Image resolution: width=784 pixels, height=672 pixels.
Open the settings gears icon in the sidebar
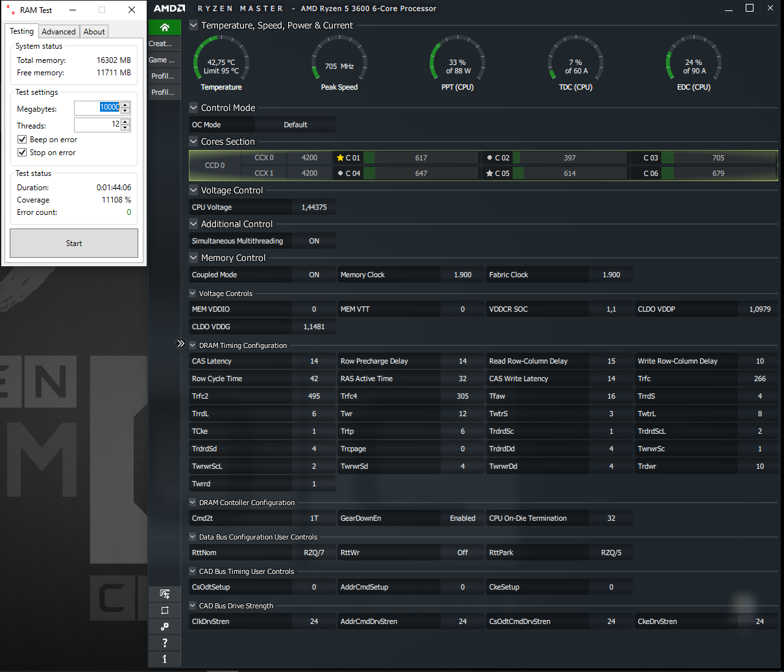pyautogui.click(x=165, y=627)
